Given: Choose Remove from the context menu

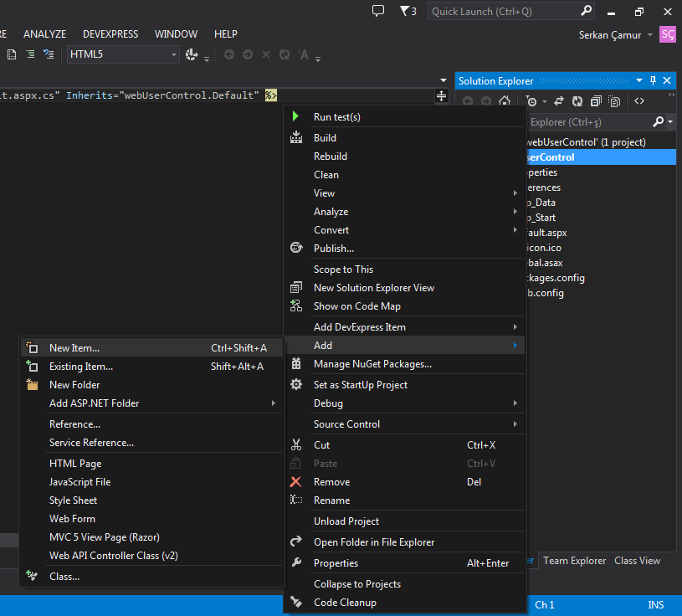Looking at the screenshot, I should coord(404,482).
